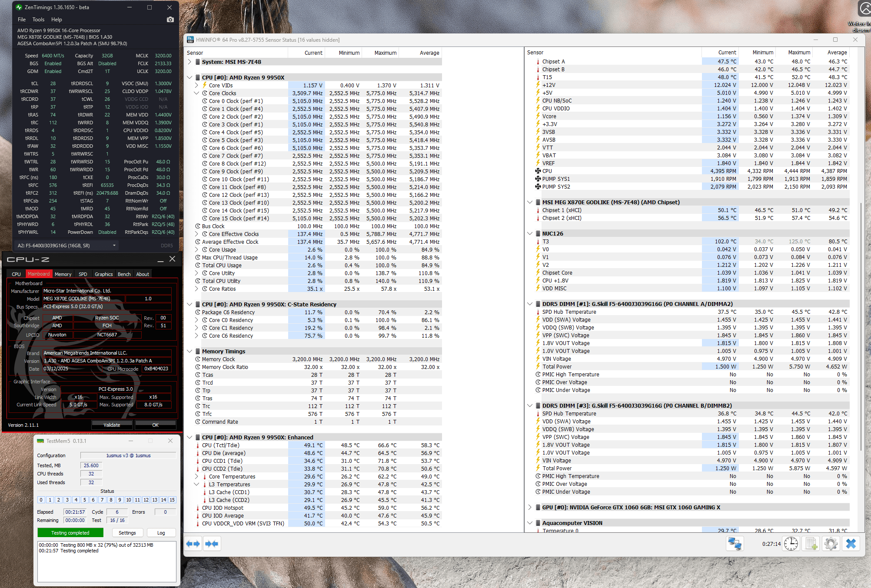Switch to the Memory tab in CPU-Z
The image size is (871, 588).
click(63, 274)
